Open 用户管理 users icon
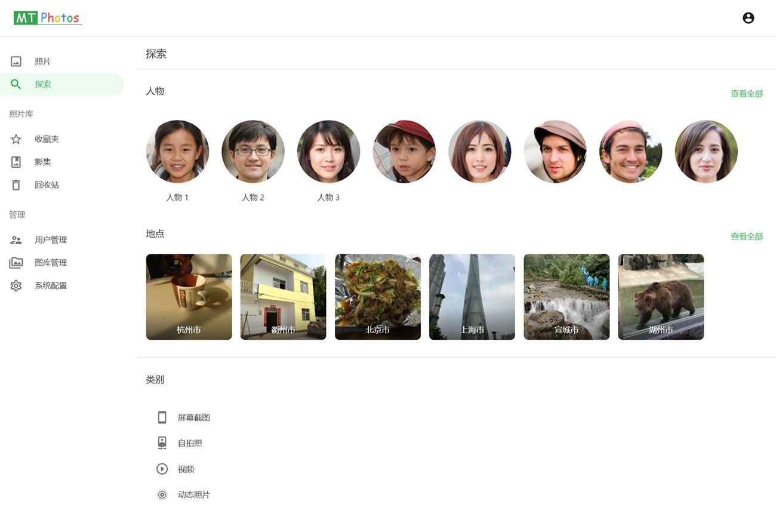This screenshot has height=532, width=776. pyautogui.click(x=16, y=240)
